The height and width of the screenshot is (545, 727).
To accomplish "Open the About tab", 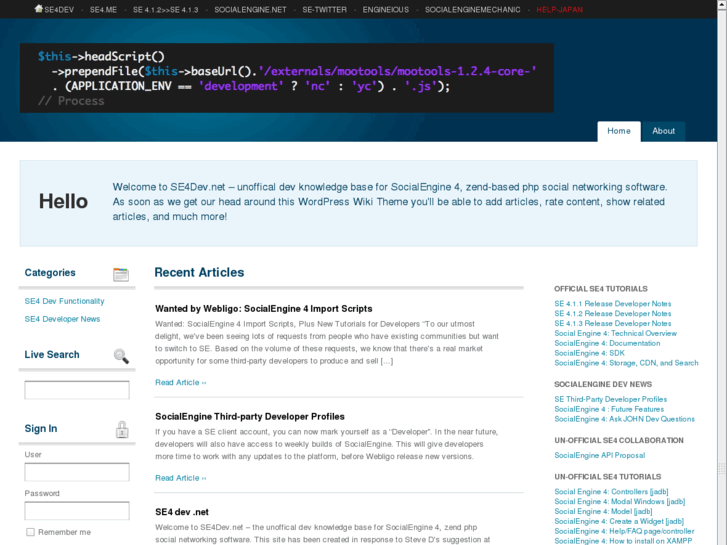I will click(x=663, y=131).
